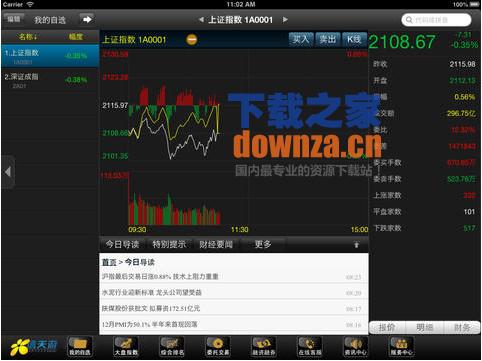Click the 编辑 button at top left
Screen dimensions: 482x361
tap(14, 19)
